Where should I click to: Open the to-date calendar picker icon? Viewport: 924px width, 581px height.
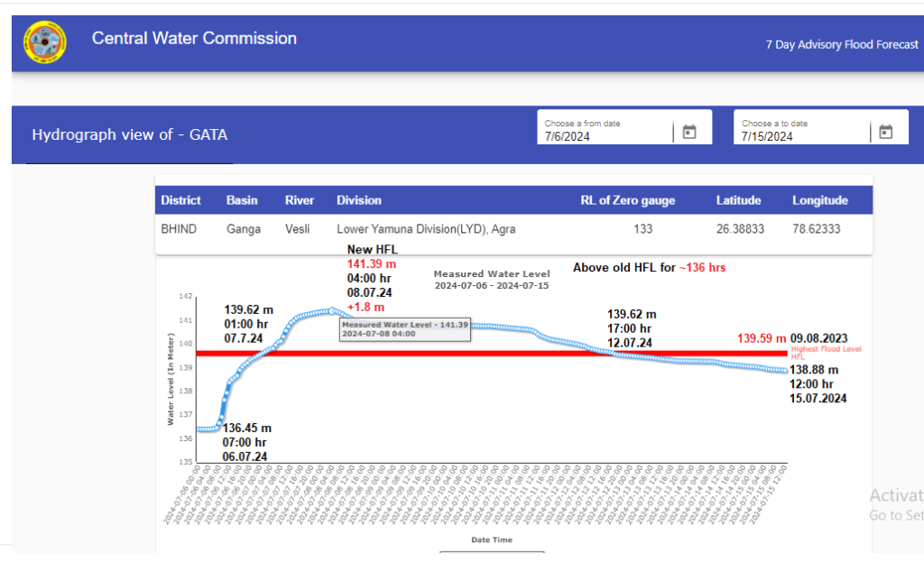885,132
